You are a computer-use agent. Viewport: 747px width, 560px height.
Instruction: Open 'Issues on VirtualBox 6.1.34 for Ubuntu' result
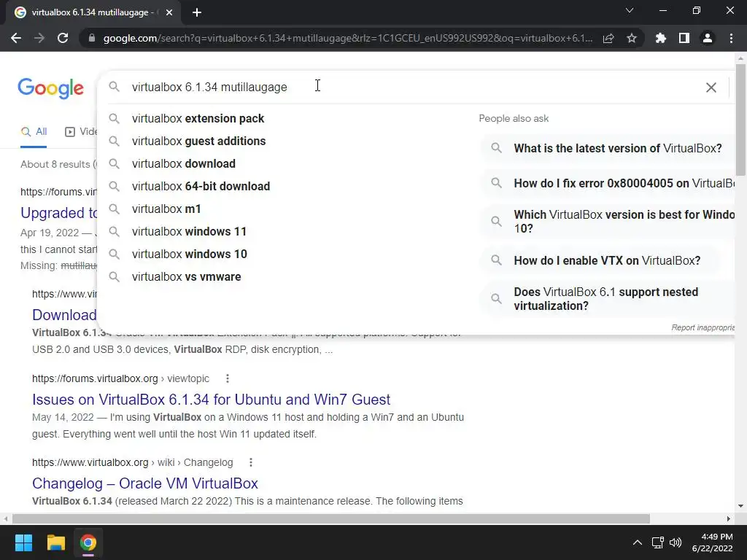click(x=211, y=399)
